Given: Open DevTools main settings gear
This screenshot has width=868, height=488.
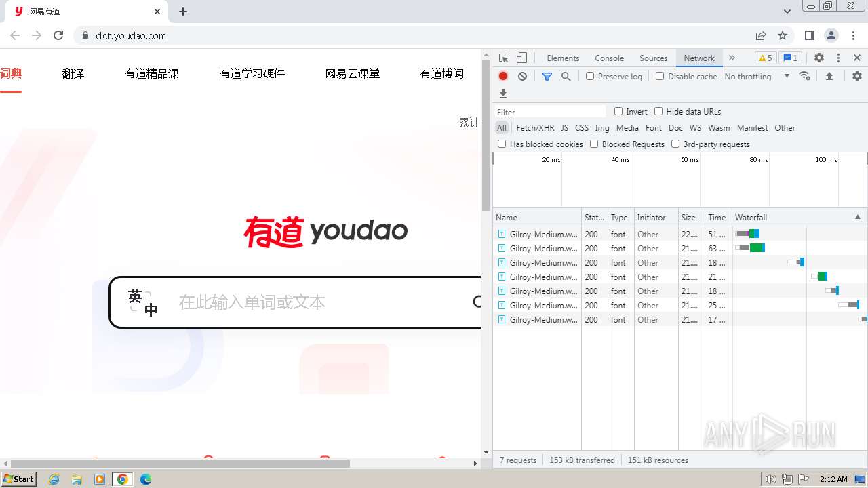Looking at the screenshot, I should point(819,58).
